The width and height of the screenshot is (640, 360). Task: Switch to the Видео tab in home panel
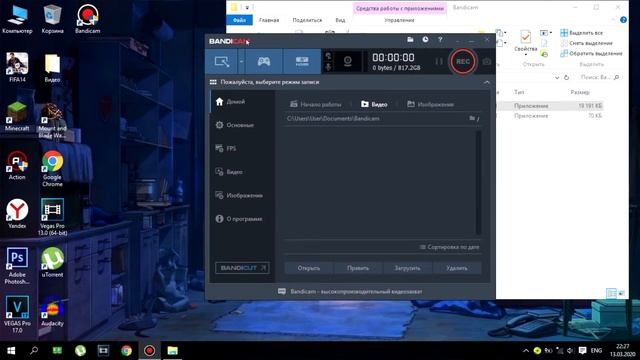[374, 104]
